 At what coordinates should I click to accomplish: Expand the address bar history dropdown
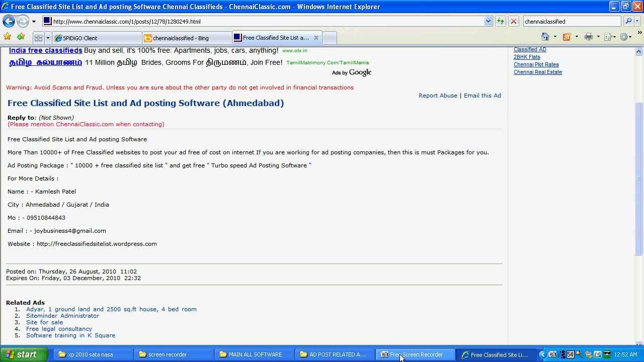(x=488, y=21)
